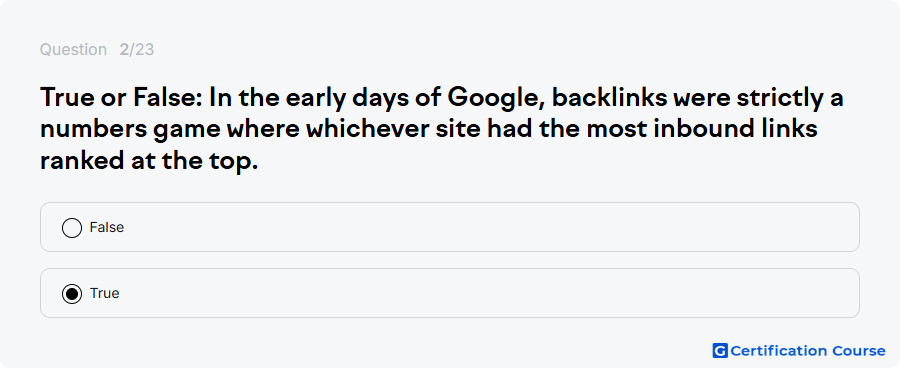
Task: Open the Certification Course link
Action: (799, 350)
